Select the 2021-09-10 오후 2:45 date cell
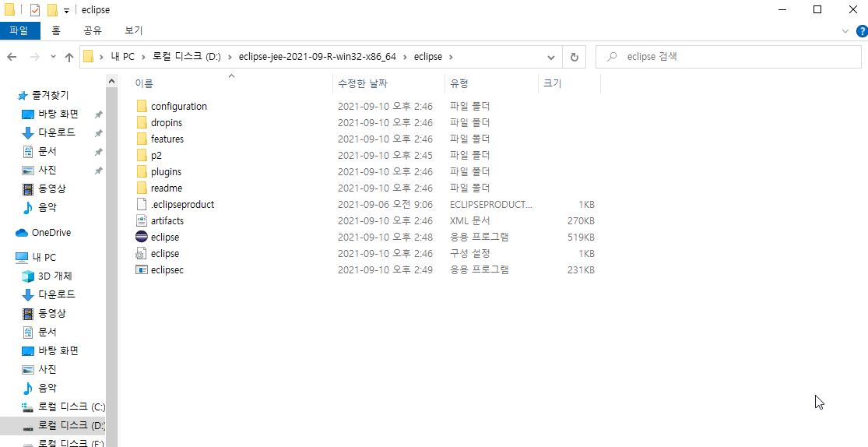 pos(385,155)
